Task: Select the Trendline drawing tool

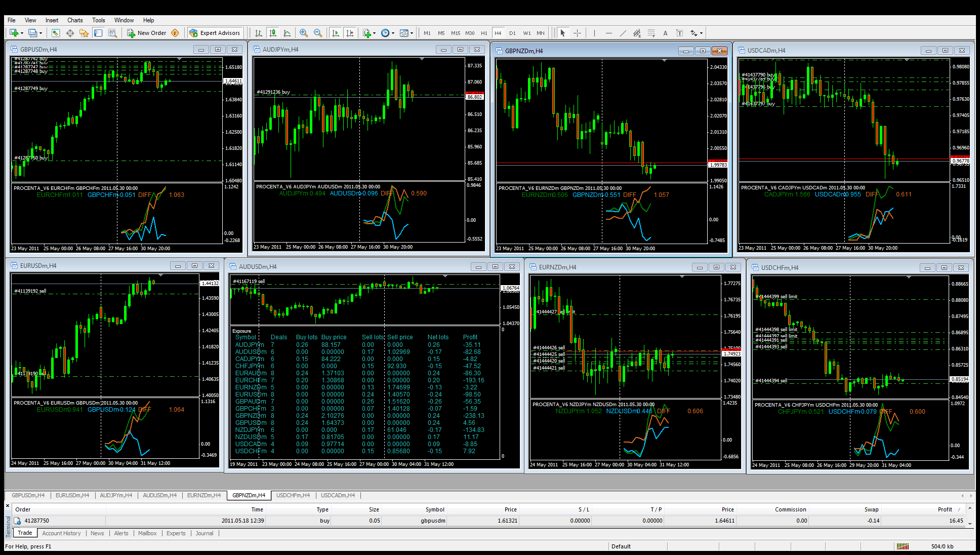Action: coord(623,33)
